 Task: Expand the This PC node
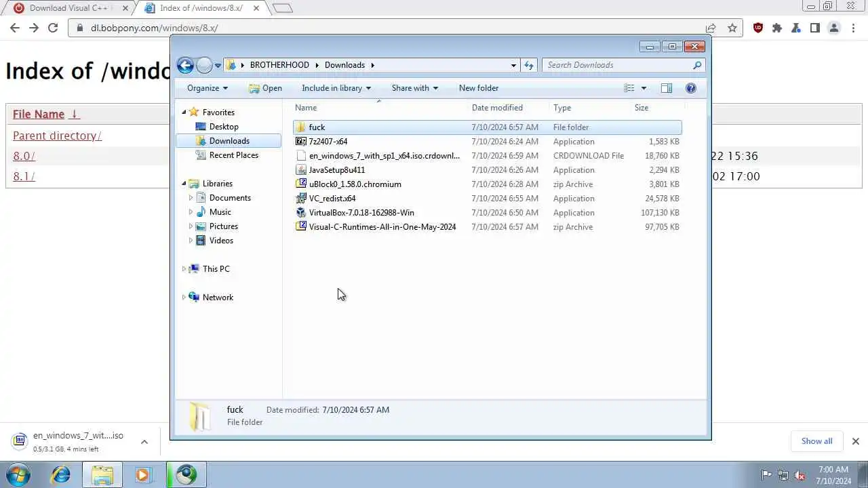tap(184, 269)
